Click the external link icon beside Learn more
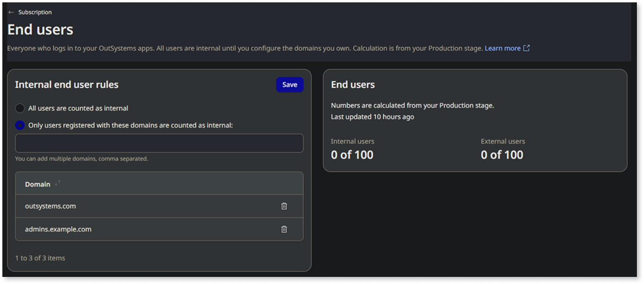The height and width of the screenshot is (284, 644). point(527,48)
